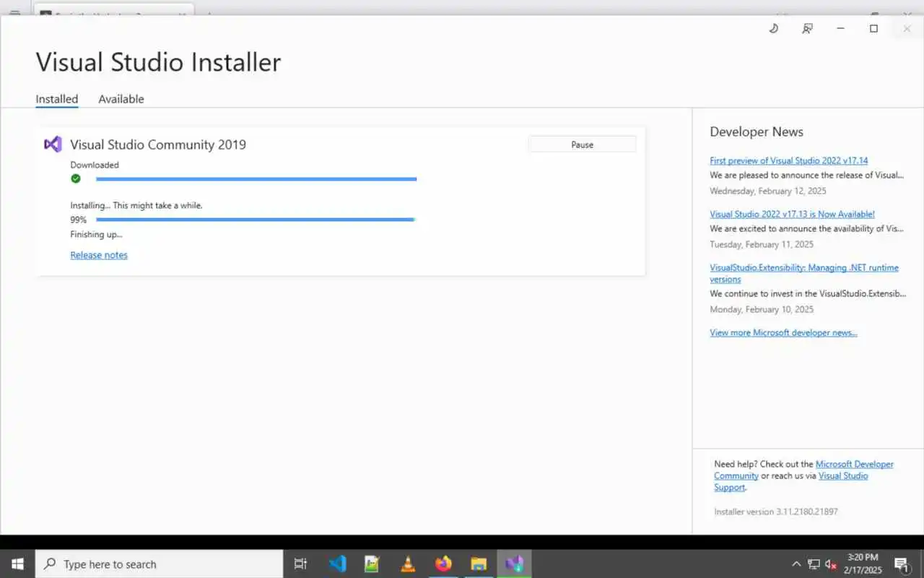Screen dimensions: 924x578
Task: Switch to the Installed tab
Action: click(57, 99)
